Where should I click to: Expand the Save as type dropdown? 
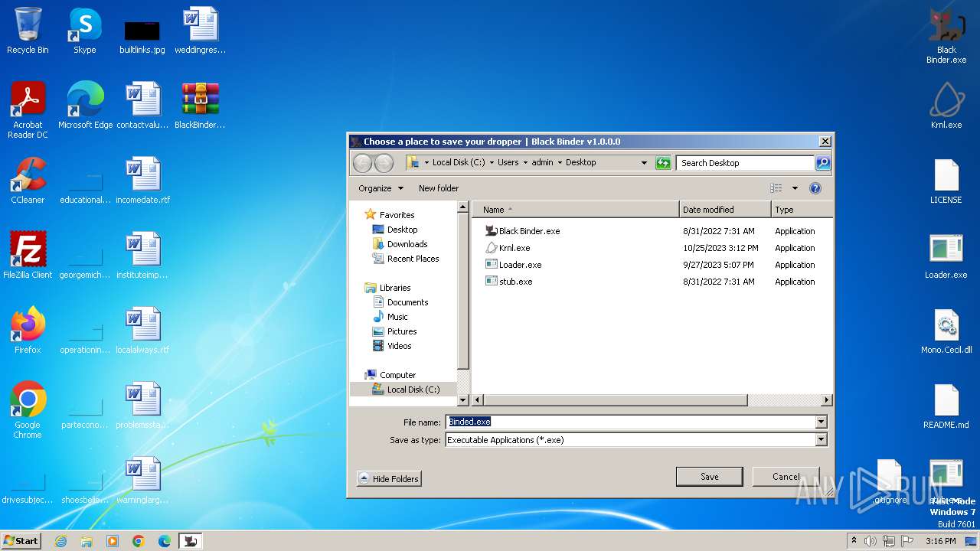click(x=821, y=440)
